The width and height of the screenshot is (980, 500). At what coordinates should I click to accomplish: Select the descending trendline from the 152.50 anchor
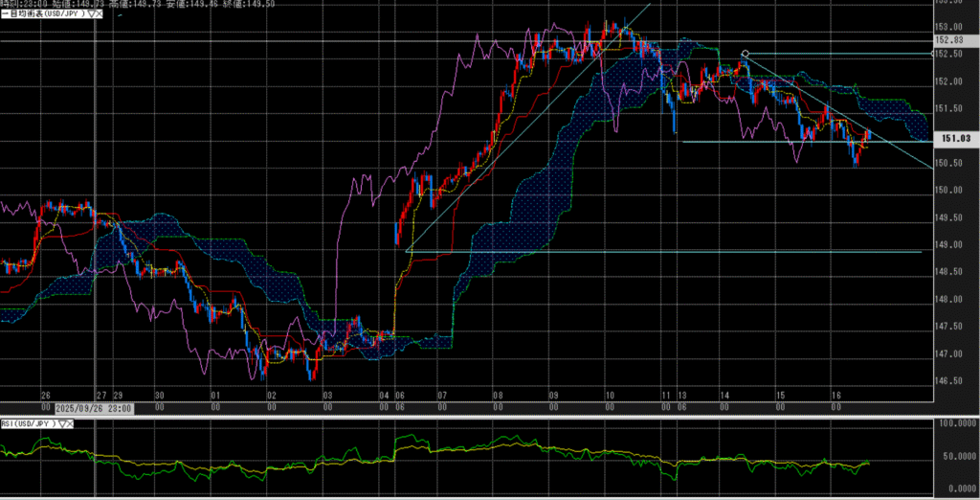coord(842,113)
